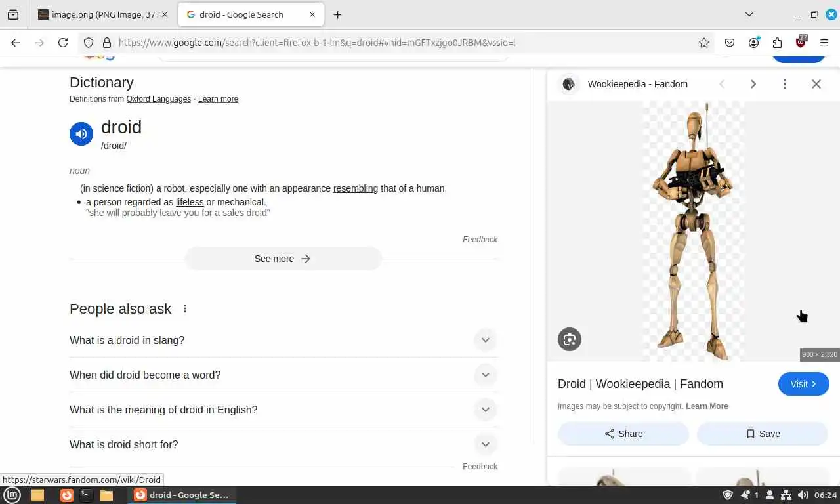Play the droid pronunciation audio
Screen dimensions: 840x504
[81, 134]
